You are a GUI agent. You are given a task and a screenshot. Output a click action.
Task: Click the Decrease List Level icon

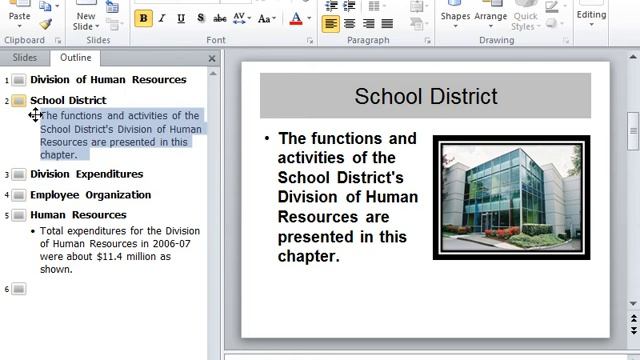(x=331, y=6)
